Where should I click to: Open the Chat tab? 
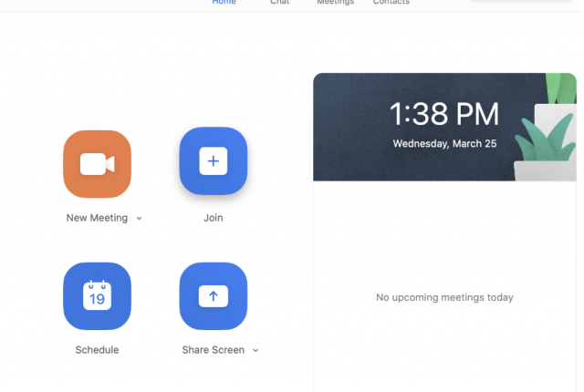[x=280, y=2]
